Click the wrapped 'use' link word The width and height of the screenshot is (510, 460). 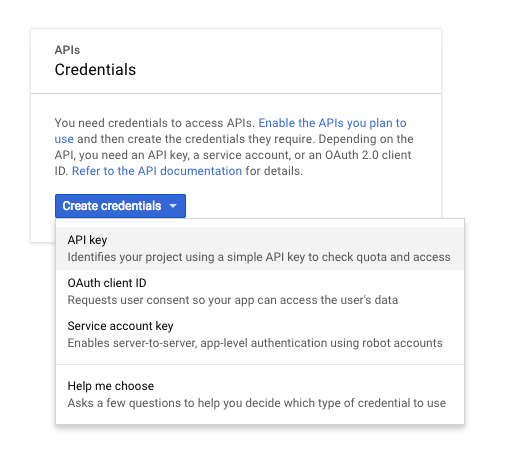point(64,139)
